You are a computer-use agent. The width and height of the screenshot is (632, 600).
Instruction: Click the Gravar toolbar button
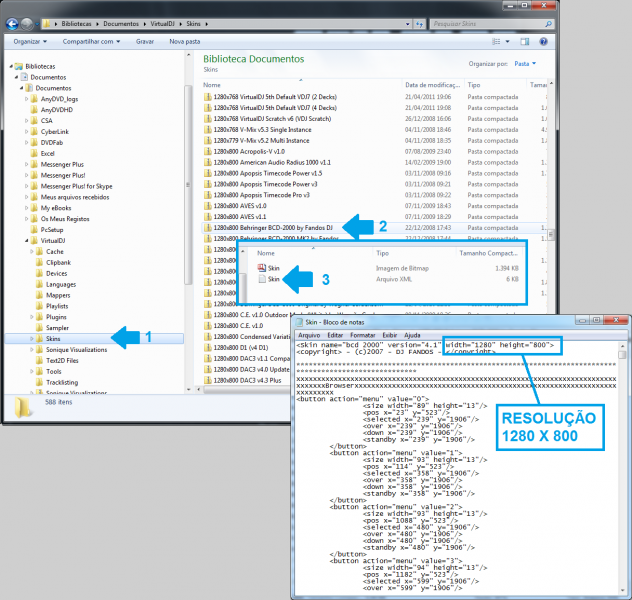click(x=145, y=42)
